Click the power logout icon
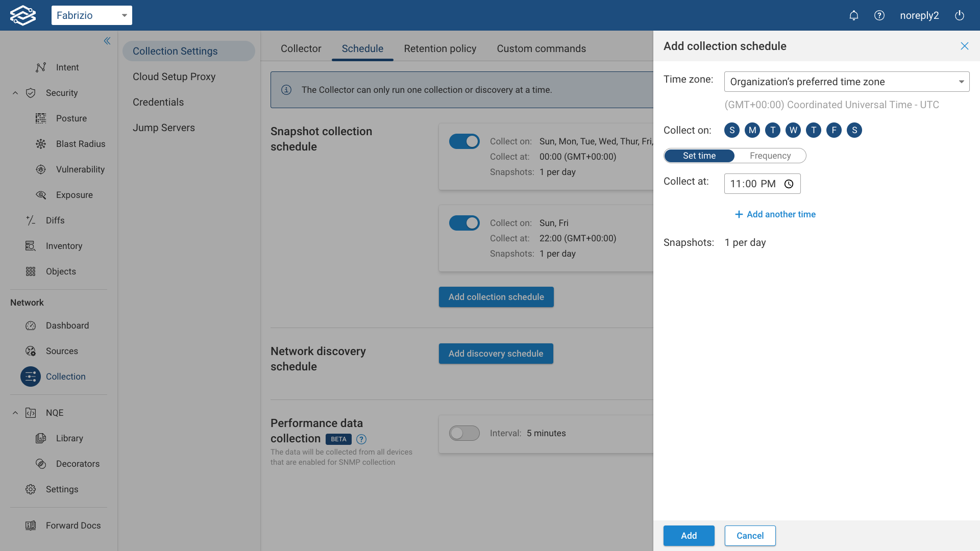The image size is (980, 551). point(960,15)
